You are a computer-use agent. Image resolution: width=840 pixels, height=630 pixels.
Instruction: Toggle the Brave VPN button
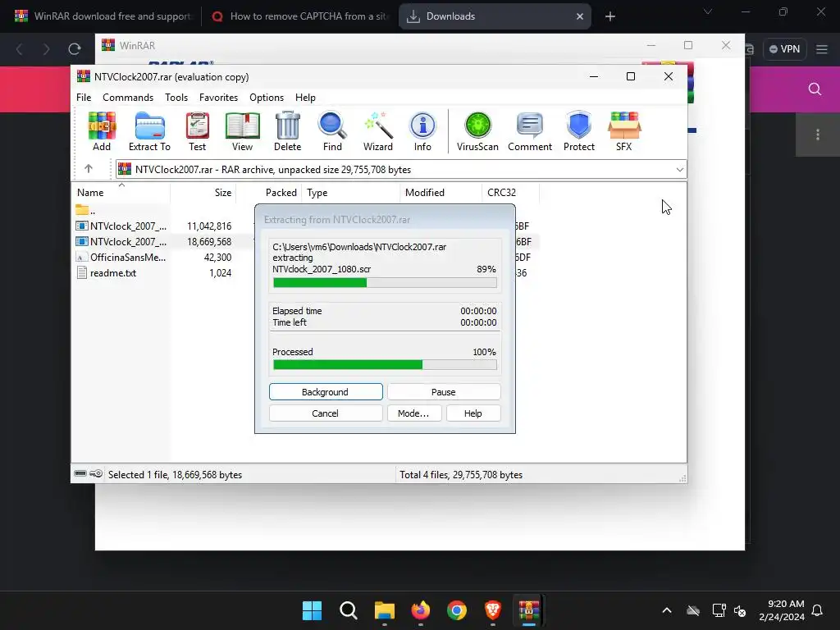click(x=785, y=49)
